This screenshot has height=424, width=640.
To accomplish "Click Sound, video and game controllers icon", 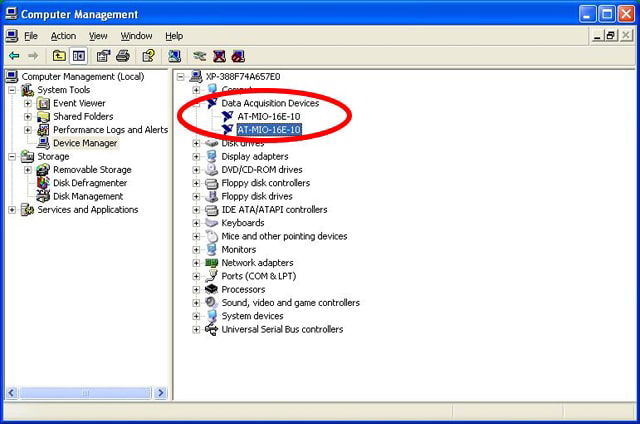I will pos(212,303).
